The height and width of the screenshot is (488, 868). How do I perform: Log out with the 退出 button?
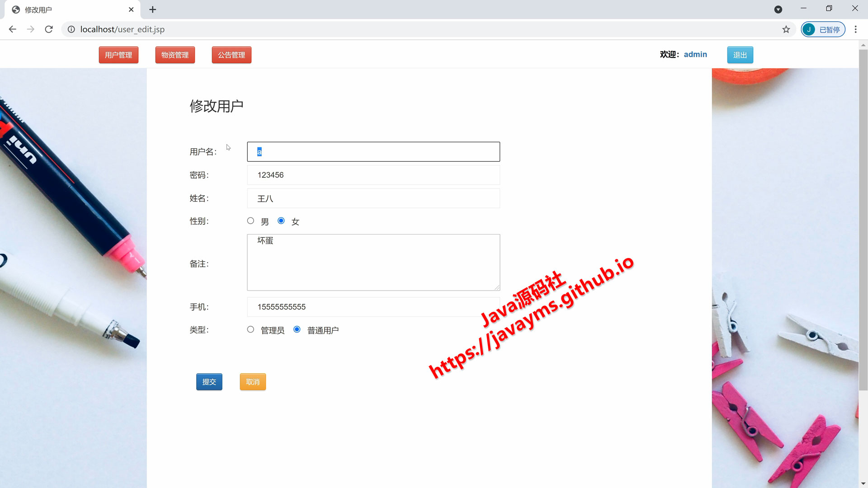click(x=740, y=55)
